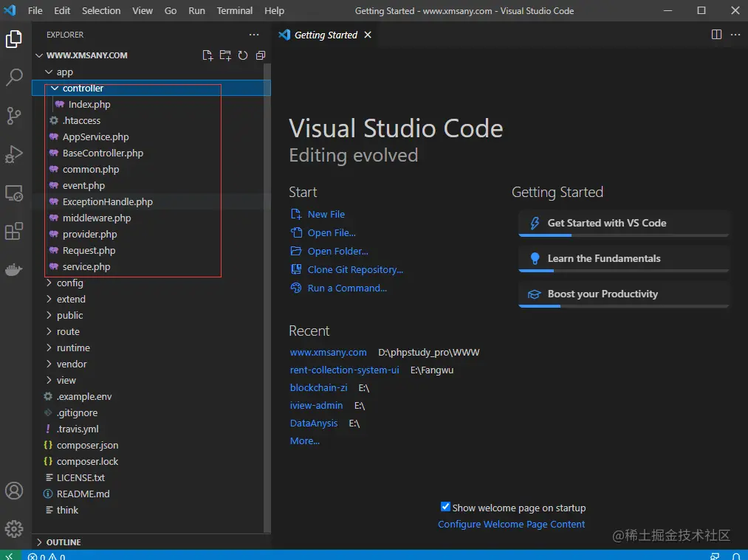Open the Help menu

click(x=274, y=10)
